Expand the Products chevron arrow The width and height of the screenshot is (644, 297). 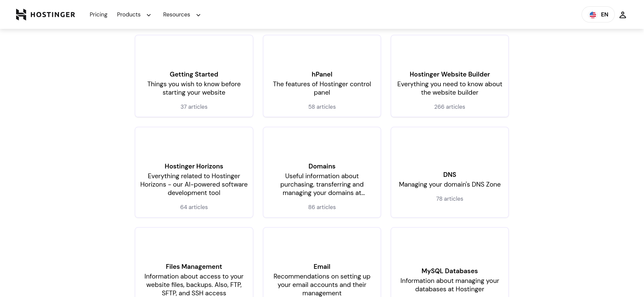tap(149, 15)
